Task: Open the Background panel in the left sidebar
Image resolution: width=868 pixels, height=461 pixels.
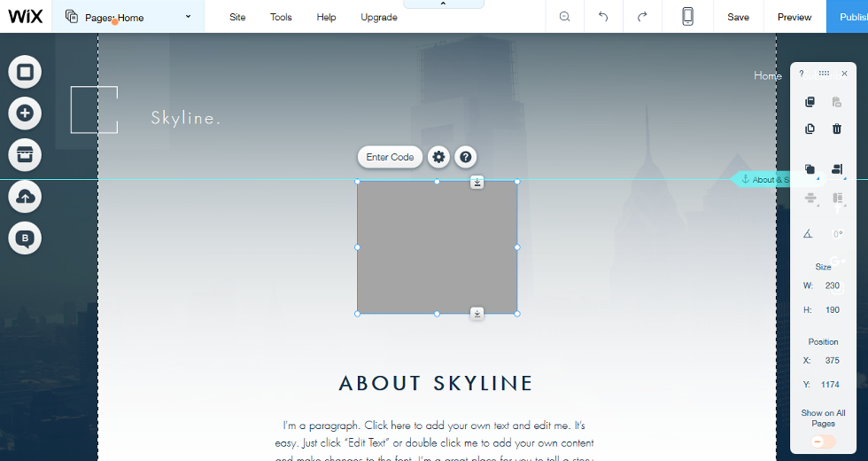Action: pos(25,72)
